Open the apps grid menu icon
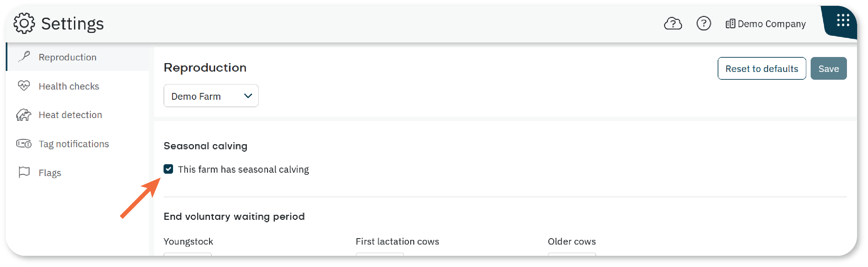868x267 pixels. [x=843, y=20]
